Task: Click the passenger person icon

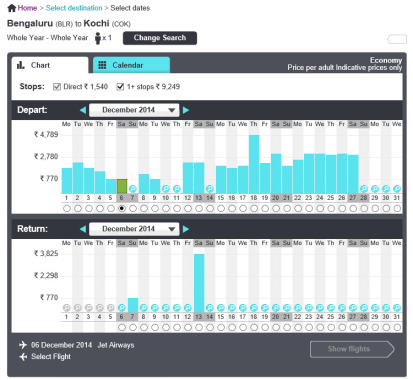Action: [x=98, y=38]
